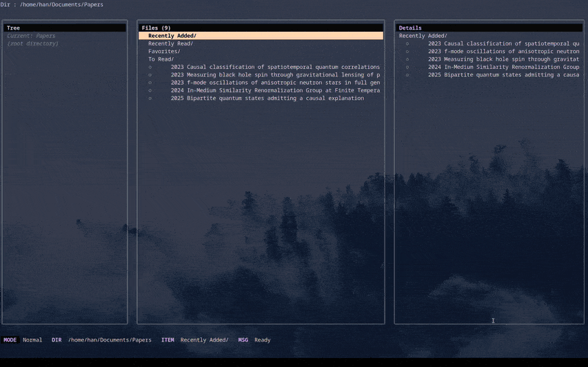
Task: Click the Files (9) panel title
Action: (156, 28)
